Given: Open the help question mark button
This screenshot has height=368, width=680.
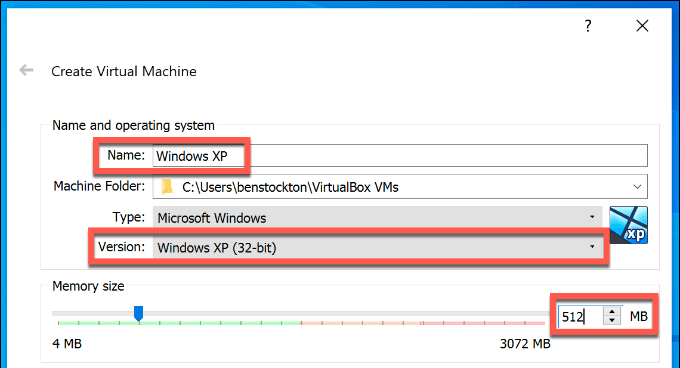Looking at the screenshot, I should (x=588, y=26).
